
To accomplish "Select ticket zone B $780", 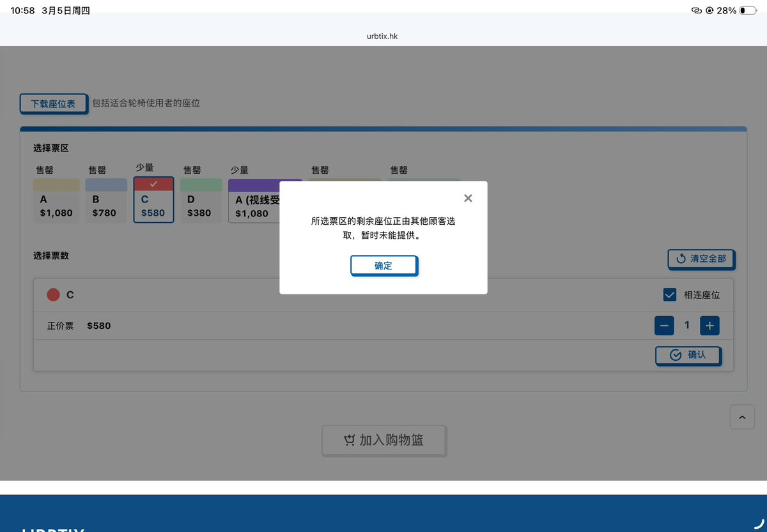I will pyautogui.click(x=106, y=201).
